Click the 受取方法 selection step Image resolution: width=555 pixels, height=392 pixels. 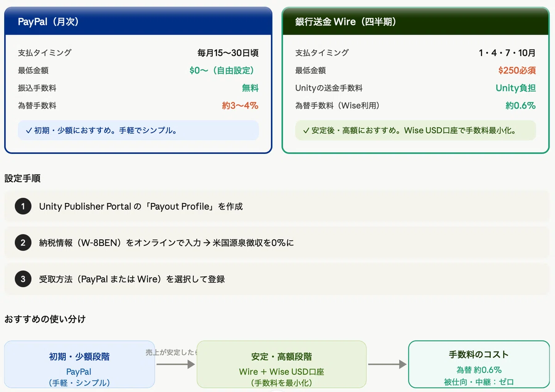(x=277, y=279)
